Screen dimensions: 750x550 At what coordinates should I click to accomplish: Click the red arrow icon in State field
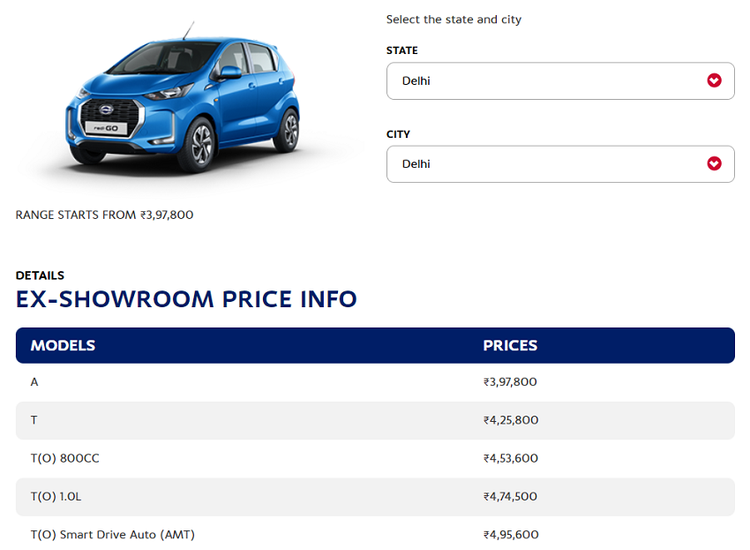(714, 81)
